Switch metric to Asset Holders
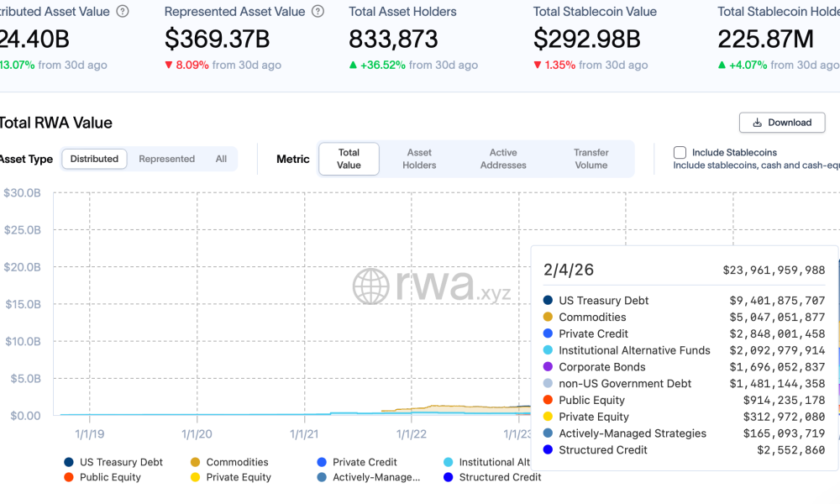 pos(419,159)
